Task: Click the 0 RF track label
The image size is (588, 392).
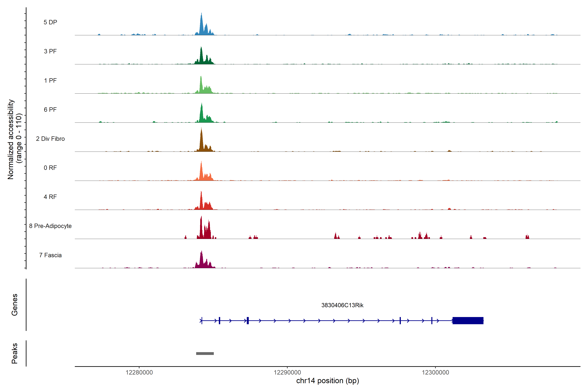Action: (x=50, y=168)
